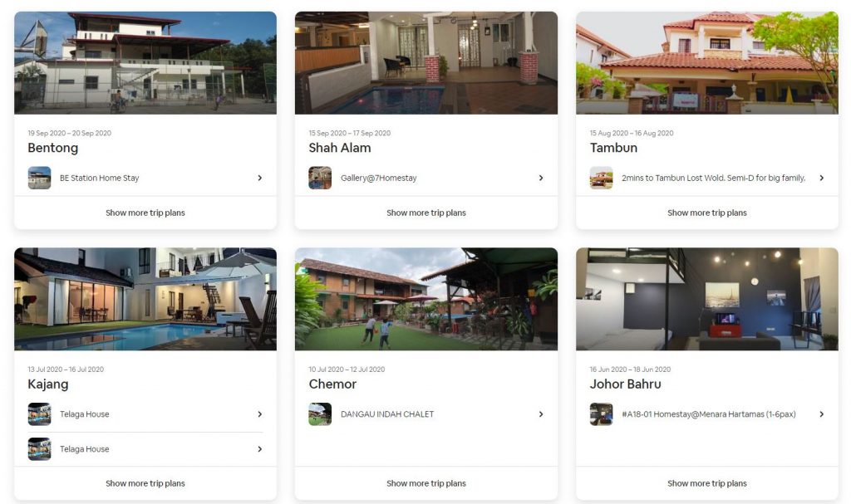Select the second Telaga House listing row
Screen dimensions: 851x504
coord(145,449)
